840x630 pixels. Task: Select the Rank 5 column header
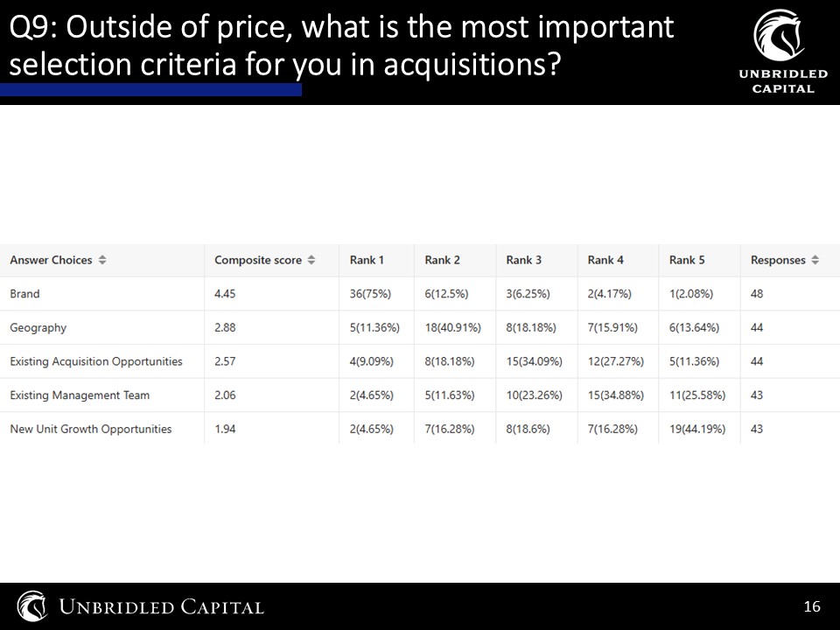point(687,260)
